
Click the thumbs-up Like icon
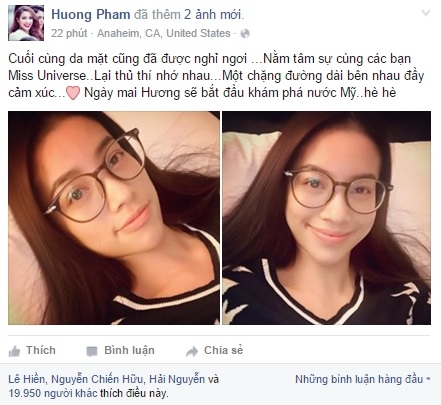[14, 351]
